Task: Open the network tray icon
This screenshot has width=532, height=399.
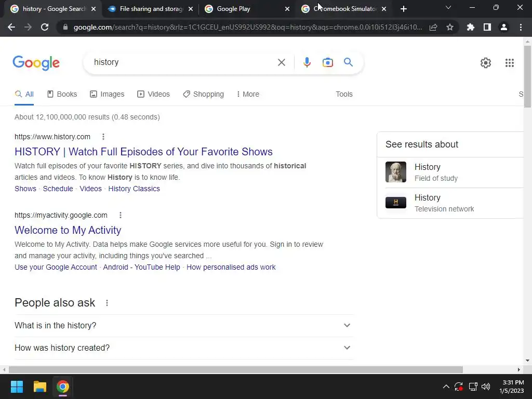Action: tap(473, 387)
